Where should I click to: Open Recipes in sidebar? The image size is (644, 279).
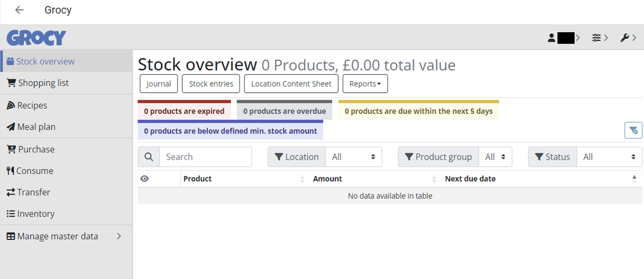[66, 105]
